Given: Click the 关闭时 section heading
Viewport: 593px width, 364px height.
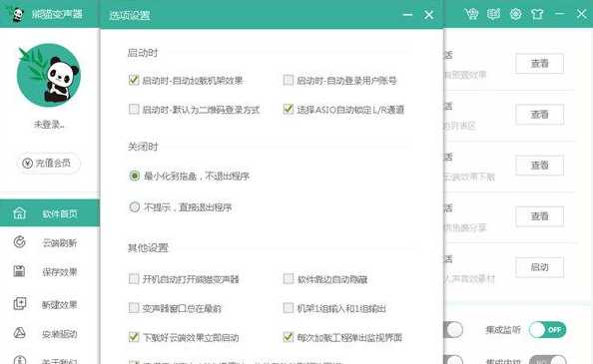Looking at the screenshot, I should (142, 147).
